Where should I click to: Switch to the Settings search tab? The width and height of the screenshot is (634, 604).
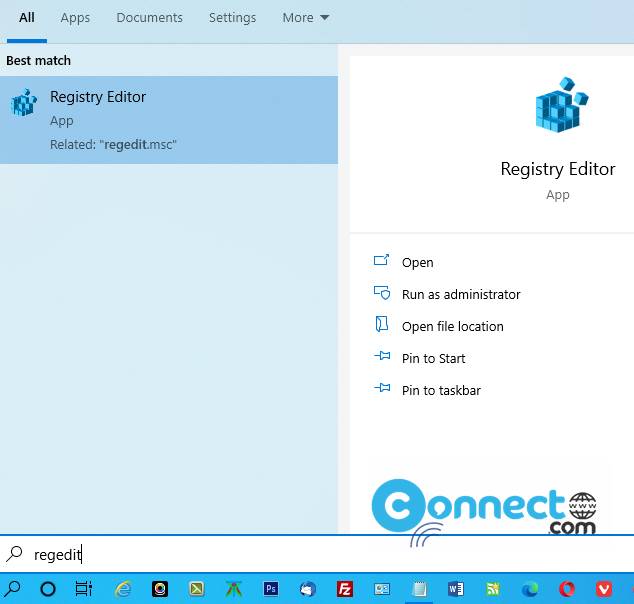[x=232, y=18]
